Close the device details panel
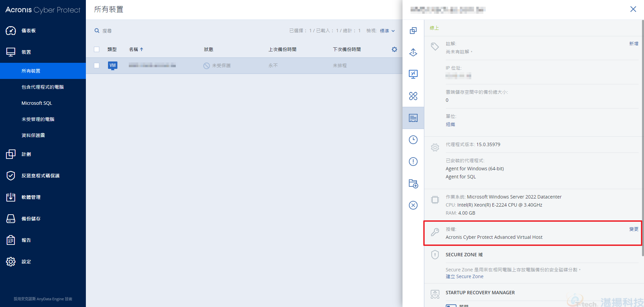 (633, 9)
